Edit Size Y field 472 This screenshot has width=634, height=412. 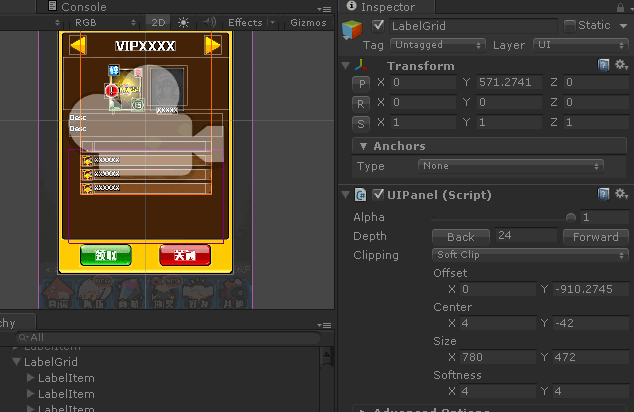coord(590,357)
